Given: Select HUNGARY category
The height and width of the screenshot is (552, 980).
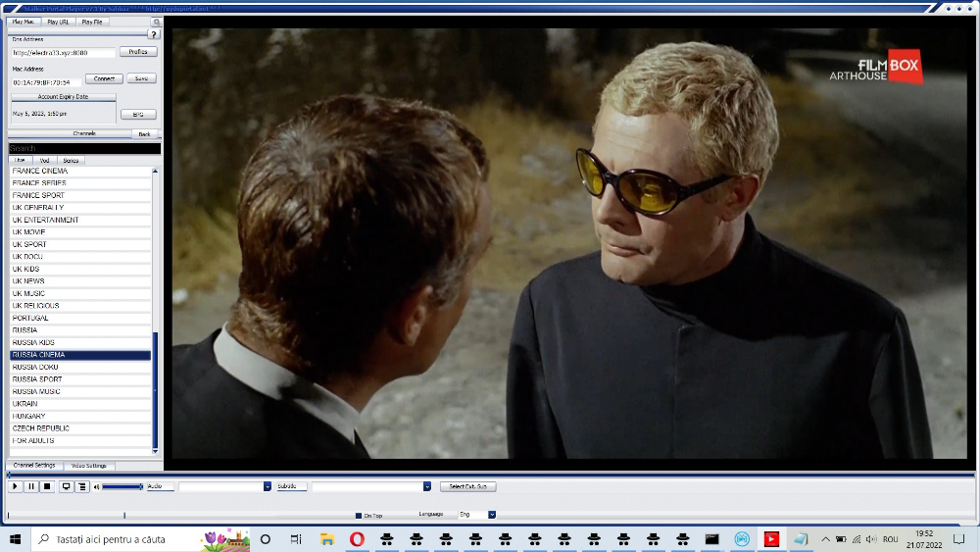Looking at the screenshot, I should [x=80, y=416].
